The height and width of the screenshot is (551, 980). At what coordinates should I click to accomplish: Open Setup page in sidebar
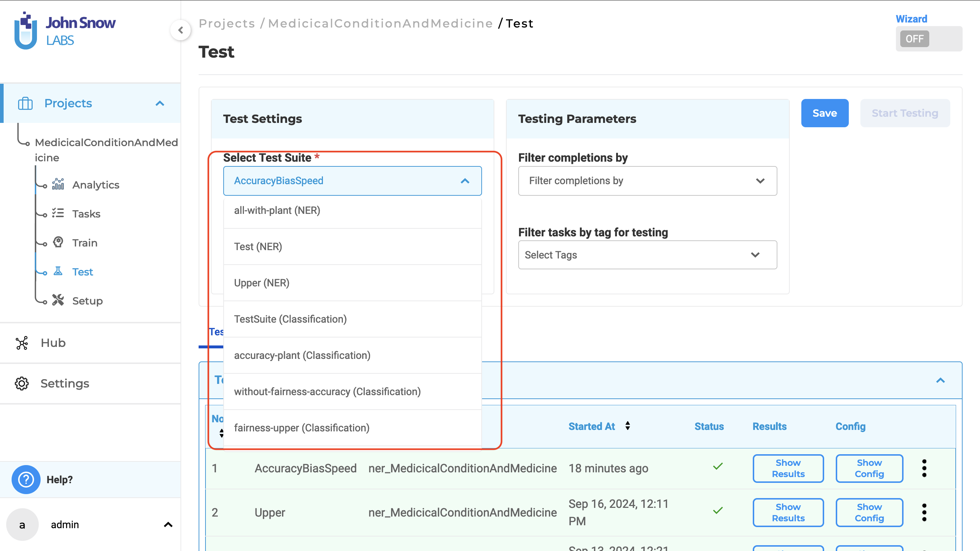pyautogui.click(x=87, y=301)
